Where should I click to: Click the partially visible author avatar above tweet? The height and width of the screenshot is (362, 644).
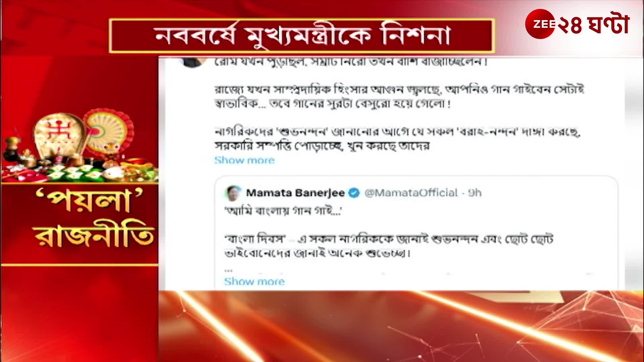pyautogui.click(x=193, y=62)
